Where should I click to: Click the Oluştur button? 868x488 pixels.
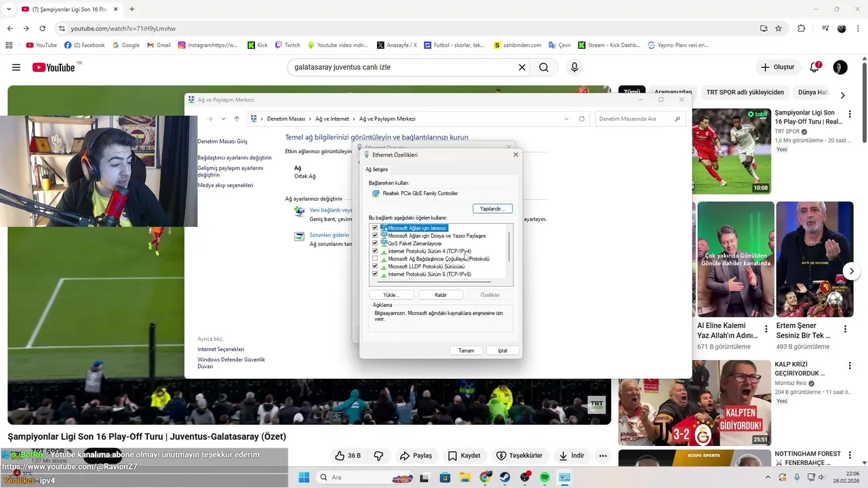(777, 67)
